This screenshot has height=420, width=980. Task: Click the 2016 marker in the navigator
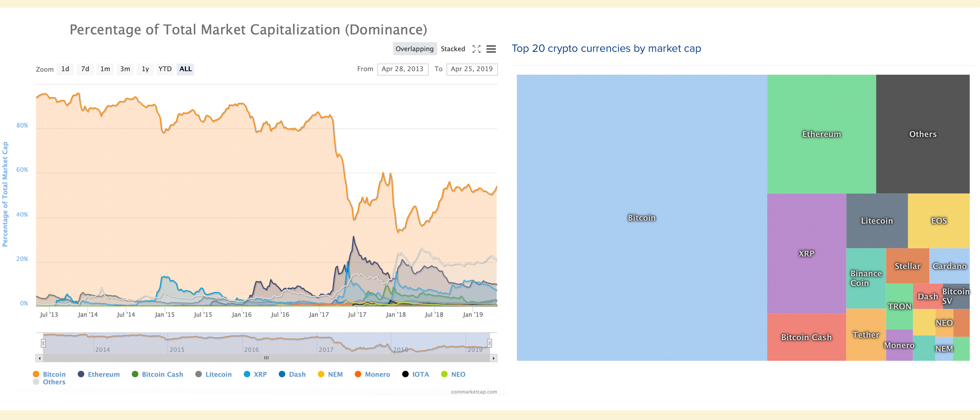coord(252,350)
